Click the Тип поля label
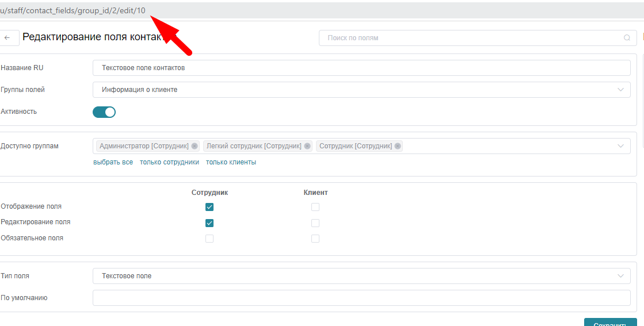The height and width of the screenshot is (326, 644). tap(15, 276)
